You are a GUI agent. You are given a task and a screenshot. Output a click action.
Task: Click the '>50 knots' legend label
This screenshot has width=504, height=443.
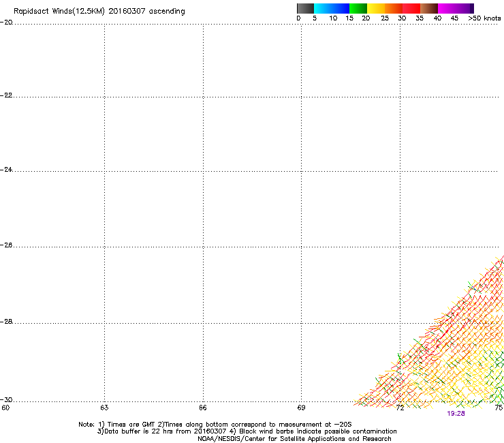[x=484, y=18]
